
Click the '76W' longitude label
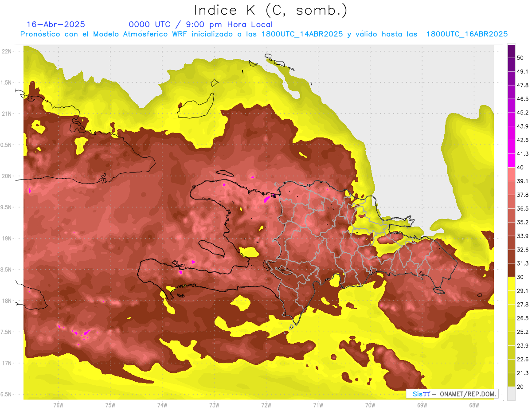58,405
